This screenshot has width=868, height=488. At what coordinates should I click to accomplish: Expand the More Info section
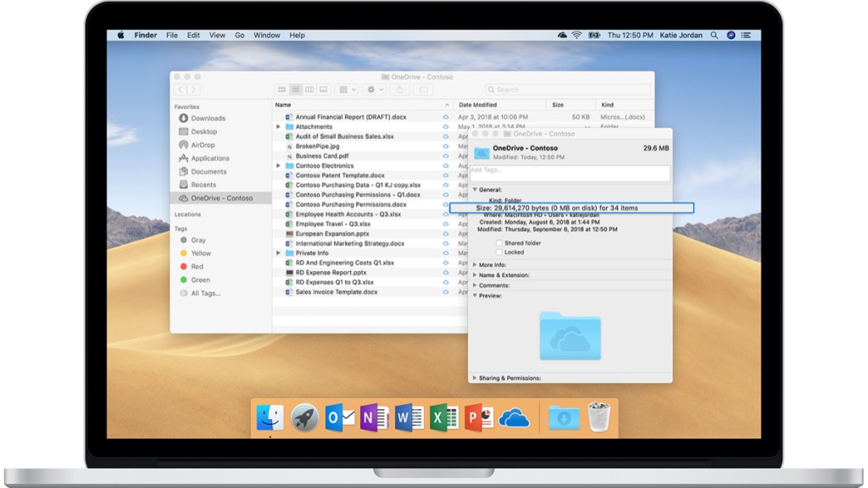(x=475, y=264)
